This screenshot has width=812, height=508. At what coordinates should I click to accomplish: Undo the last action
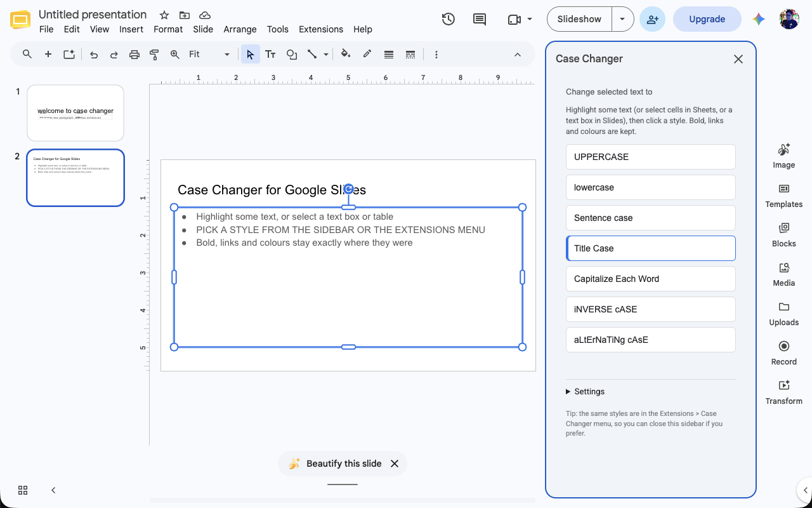tap(94, 55)
